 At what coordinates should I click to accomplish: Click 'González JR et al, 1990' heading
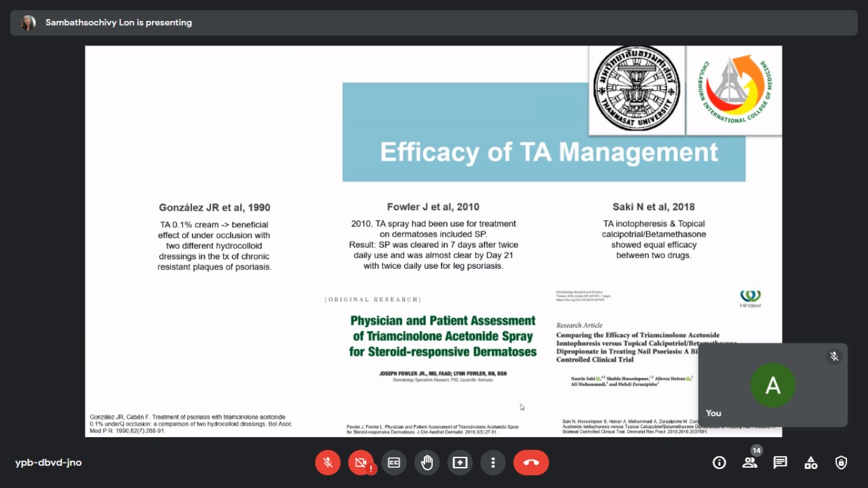(x=214, y=208)
